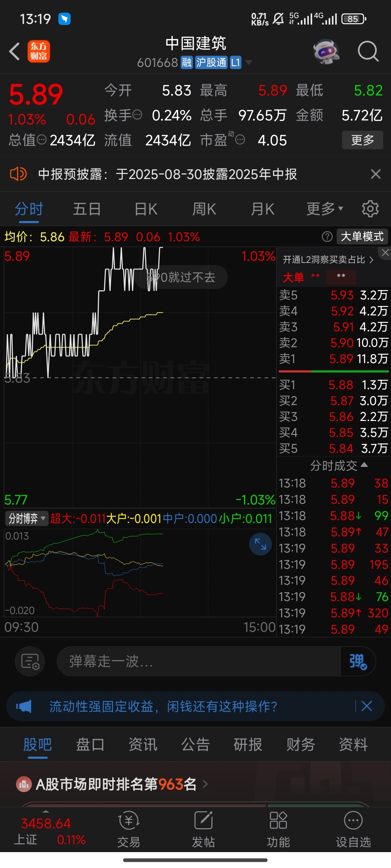Switch to 研报 tab
Image resolution: width=391 pixels, height=868 pixels.
(248, 745)
